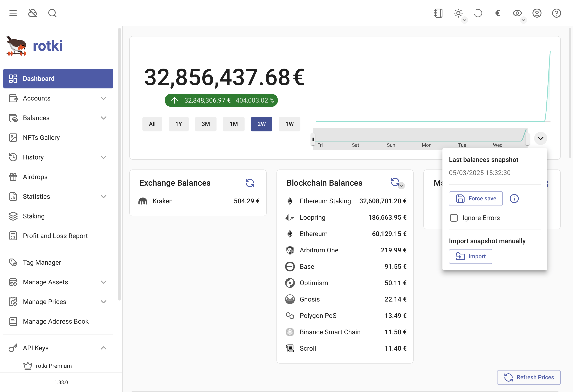573x392 pixels.
Task: Select the All timeframe
Action: click(152, 124)
